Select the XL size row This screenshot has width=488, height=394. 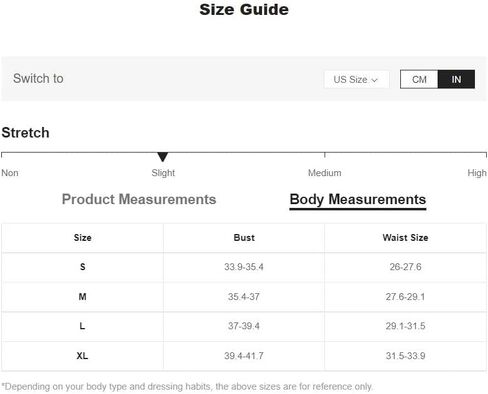[244, 356]
